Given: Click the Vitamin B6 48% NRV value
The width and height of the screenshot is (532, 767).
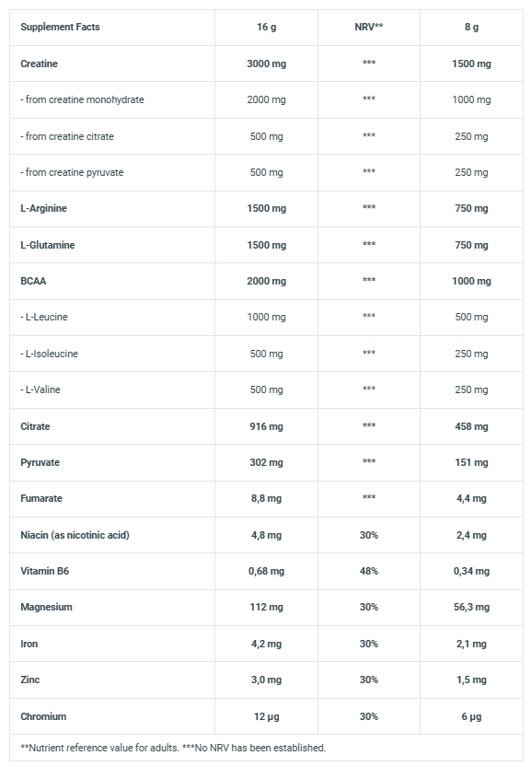Looking at the screenshot, I should tap(369, 571).
